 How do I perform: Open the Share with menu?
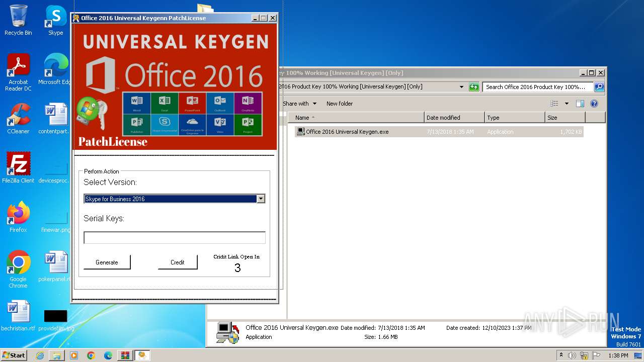coord(299,104)
